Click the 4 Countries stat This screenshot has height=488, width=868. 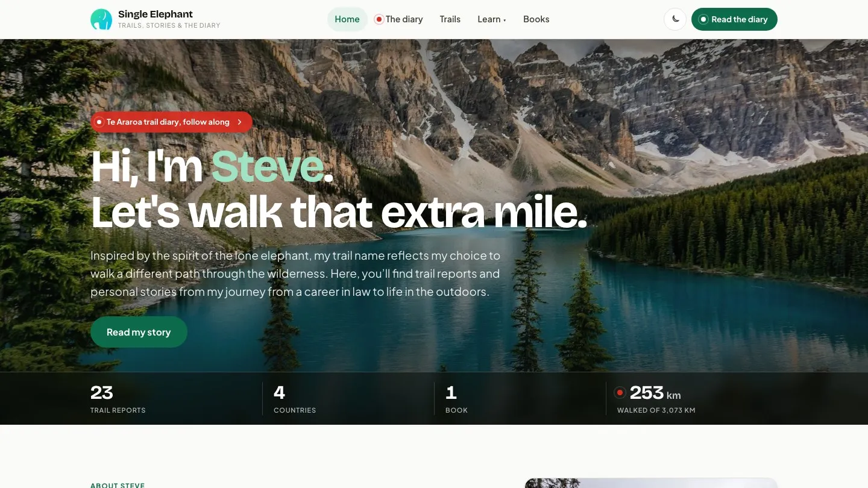(295, 399)
